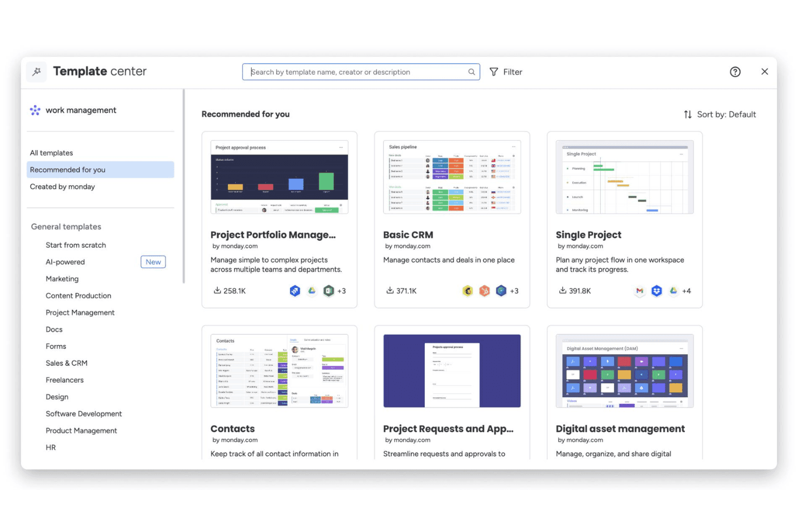
Task: Click yellow Mailchimp icon on Basic CRM card
Action: 467,291
